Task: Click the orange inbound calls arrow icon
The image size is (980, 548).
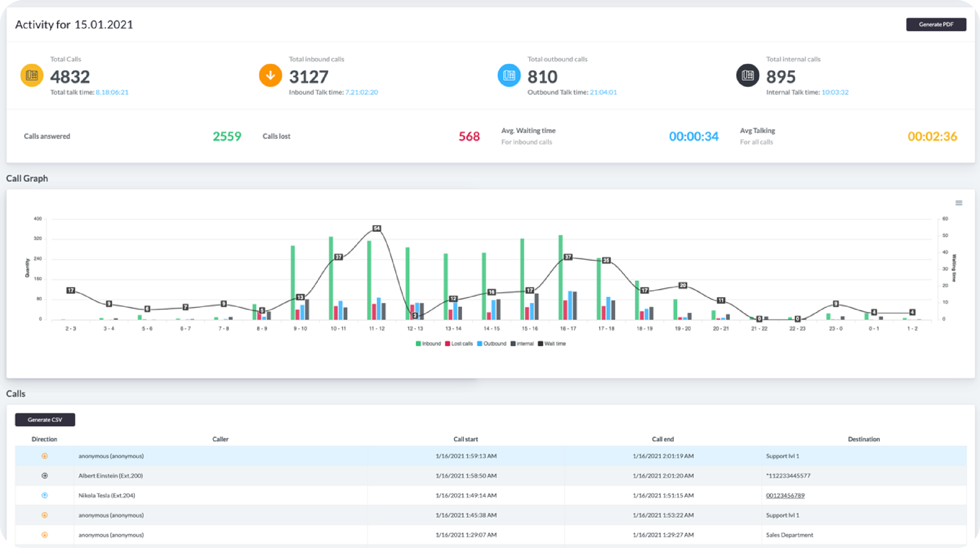Action: pyautogui.click(x=271, y=75)
